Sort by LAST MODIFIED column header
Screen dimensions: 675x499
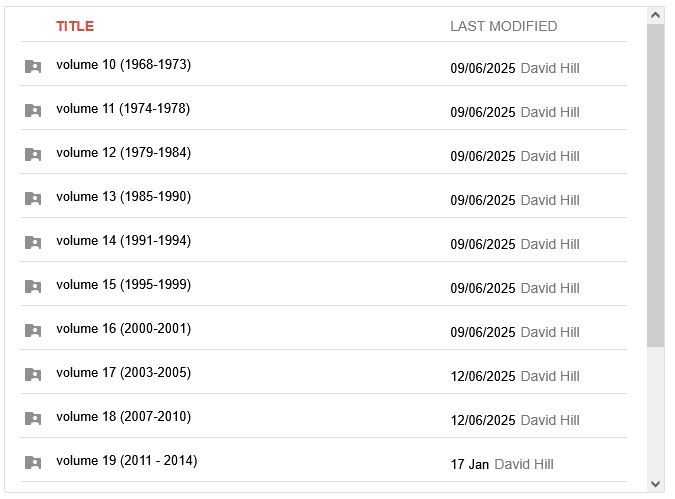click(x=503, y=26)
